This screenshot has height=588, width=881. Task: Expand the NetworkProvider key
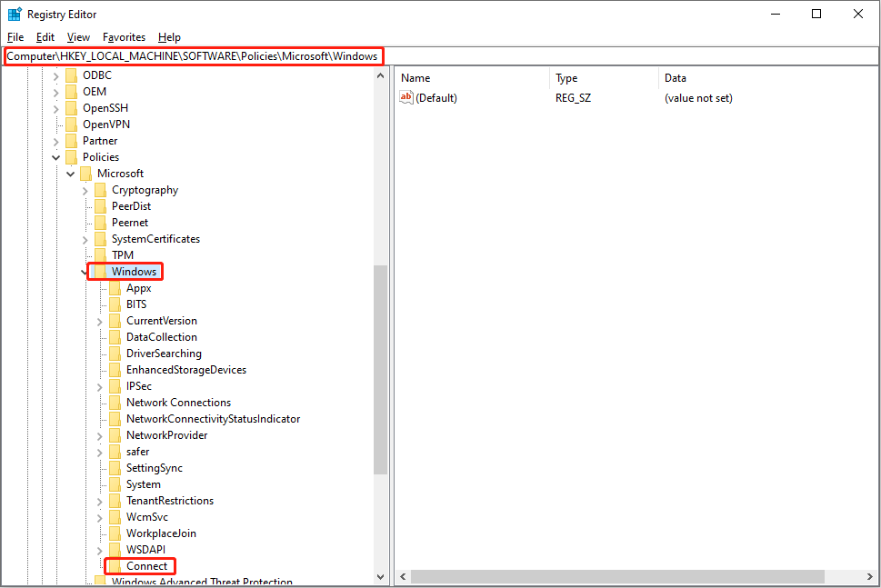[x=99, y=436]
